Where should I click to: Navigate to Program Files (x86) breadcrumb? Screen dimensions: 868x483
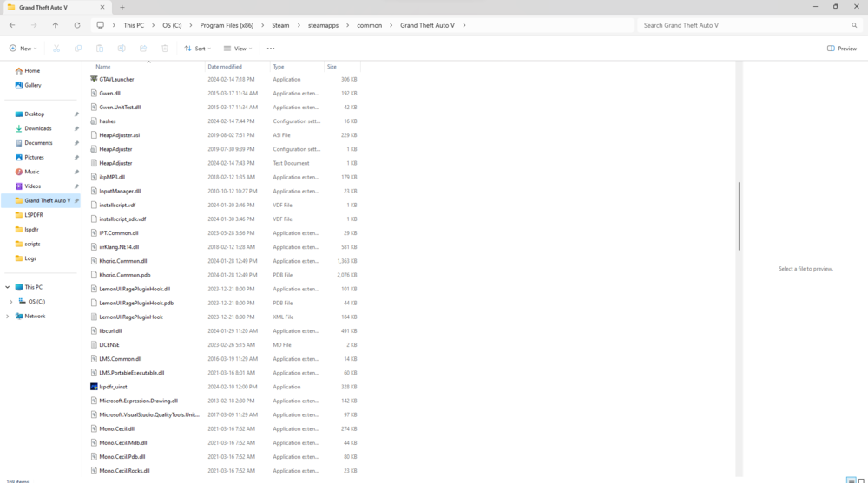(x=227, y=25)
